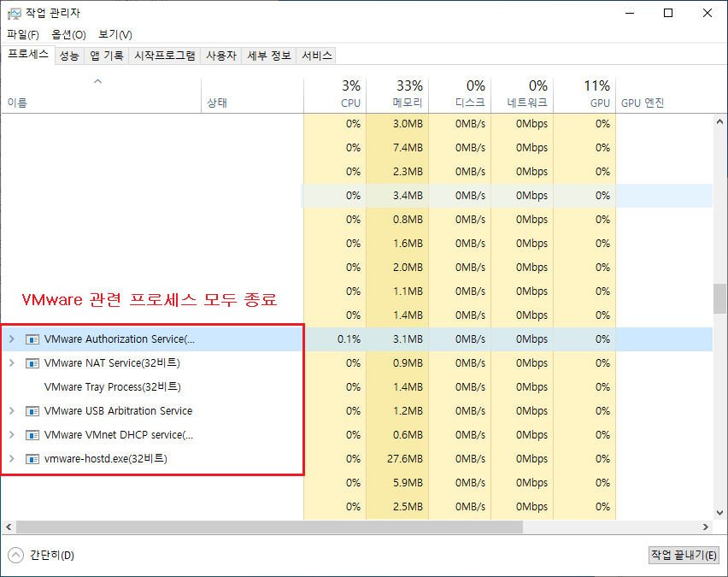Click the 간단히(D) fewer details link
Screen dimensions: 728x577
click(52, 555)
